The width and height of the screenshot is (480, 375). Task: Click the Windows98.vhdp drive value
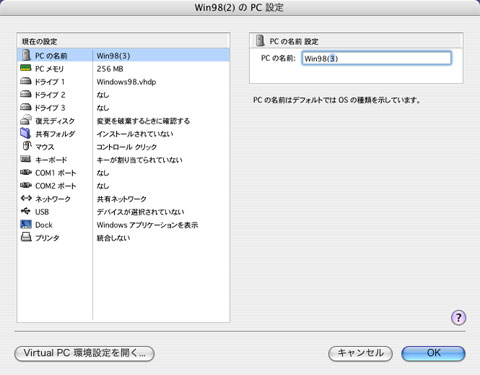pos(126,82)
